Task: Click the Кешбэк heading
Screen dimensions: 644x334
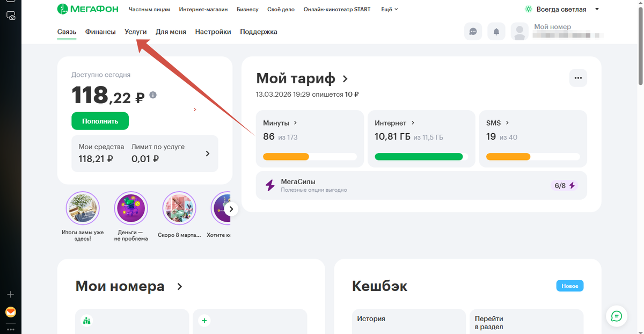Action: point(379,286)
